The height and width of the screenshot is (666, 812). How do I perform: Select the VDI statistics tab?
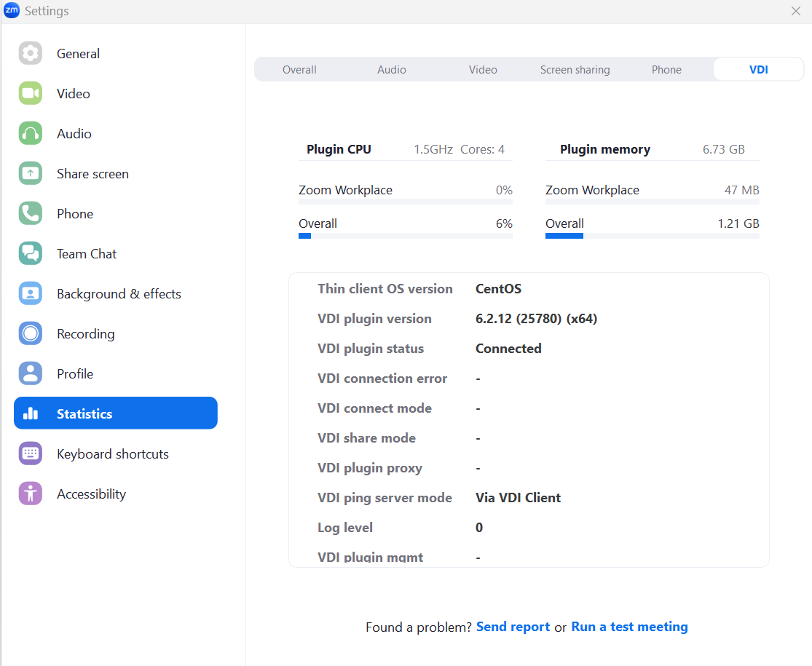click(759, 69)
